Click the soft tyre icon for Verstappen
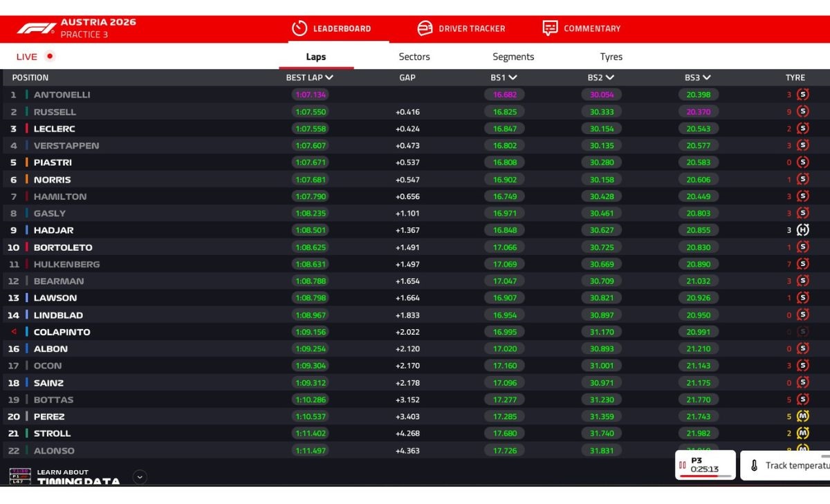 tap(802, 145)
